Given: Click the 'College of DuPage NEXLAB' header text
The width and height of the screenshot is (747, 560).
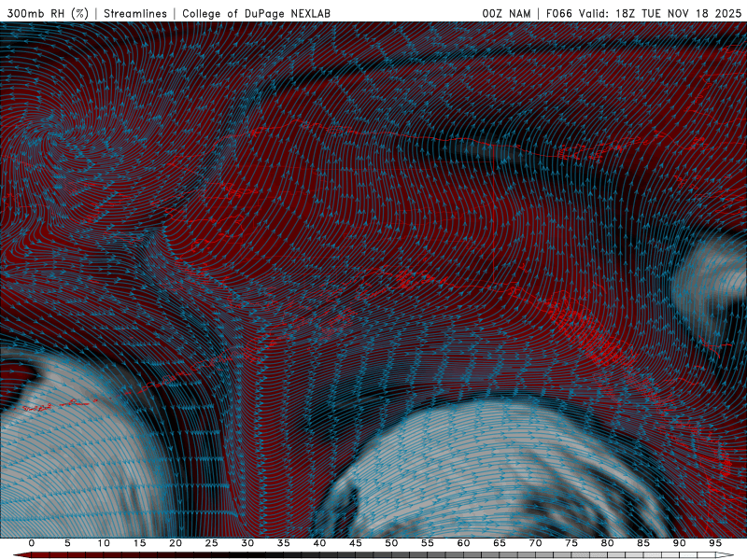Looking at the screenshot, I should point(256,13).
